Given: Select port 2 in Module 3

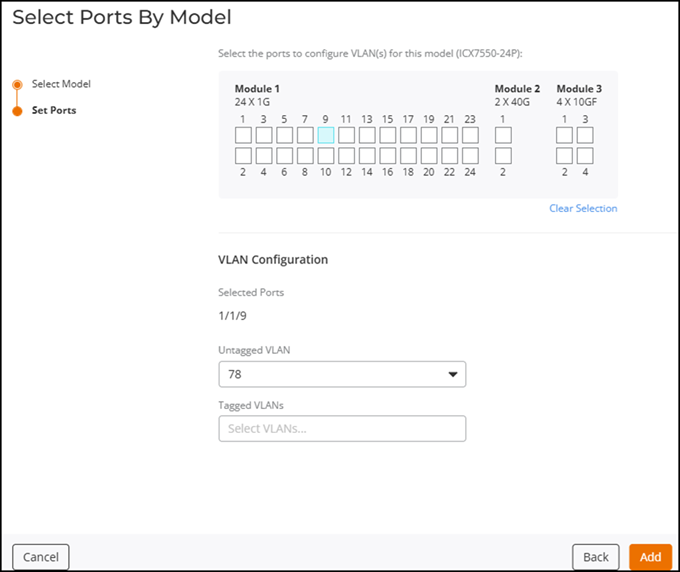Looking at the screenshot, I should (x=565, y=156).
